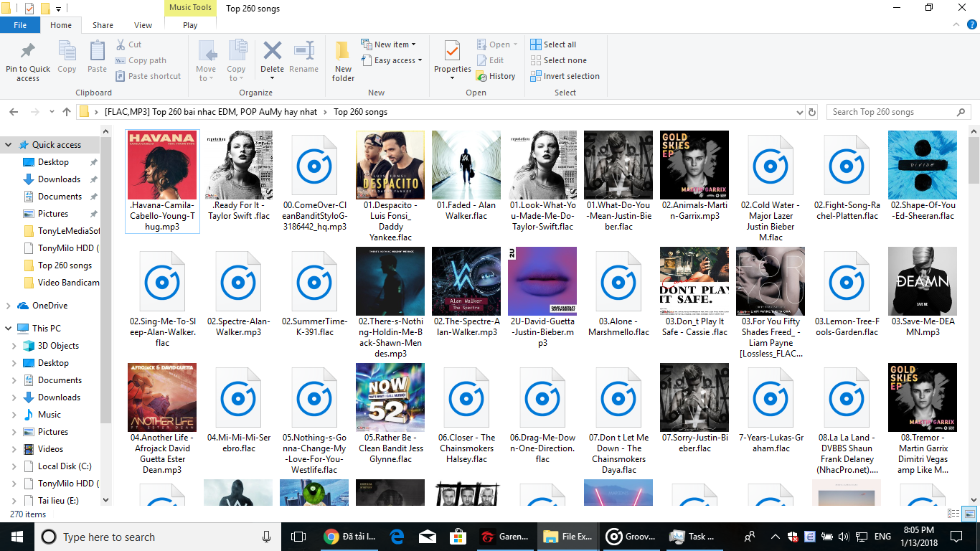Select 02.Animals Martin Garrix mp3 file
980x551 pixels.
(694, 176)
